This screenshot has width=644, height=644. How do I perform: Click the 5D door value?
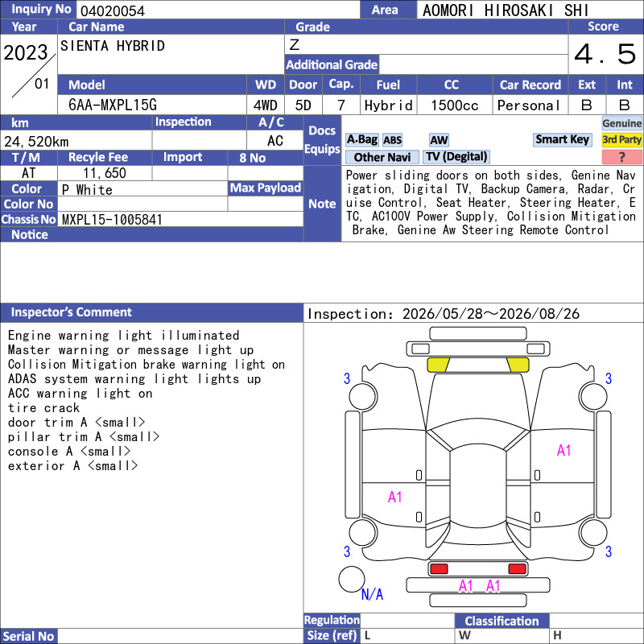303,105
